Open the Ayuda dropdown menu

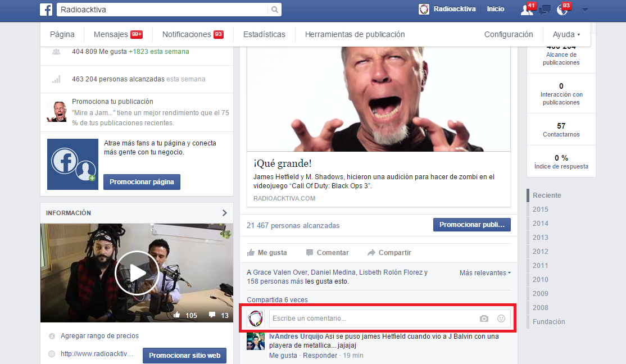(x=566, y=34)
